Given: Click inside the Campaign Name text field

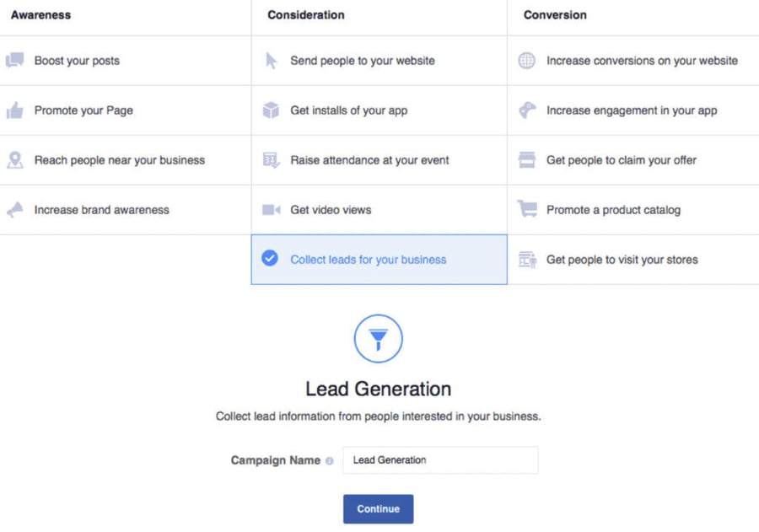Looking at the screenshot, I should pos(439,459).
